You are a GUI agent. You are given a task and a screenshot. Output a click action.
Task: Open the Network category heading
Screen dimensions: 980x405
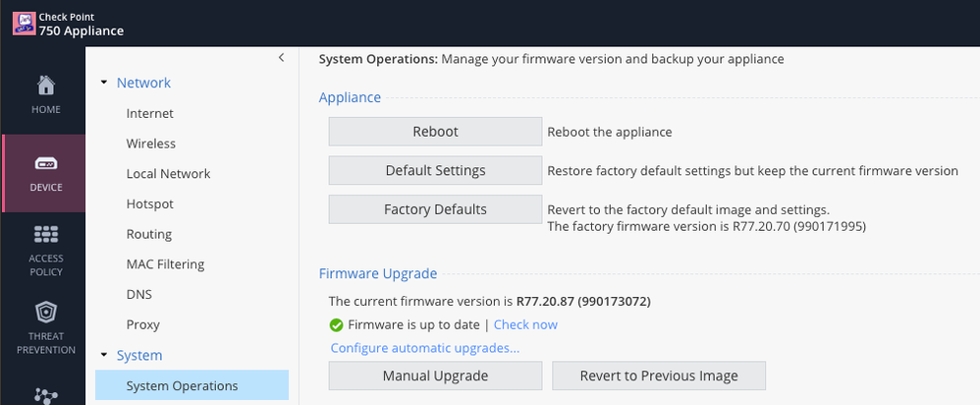(x=143, y=83)
